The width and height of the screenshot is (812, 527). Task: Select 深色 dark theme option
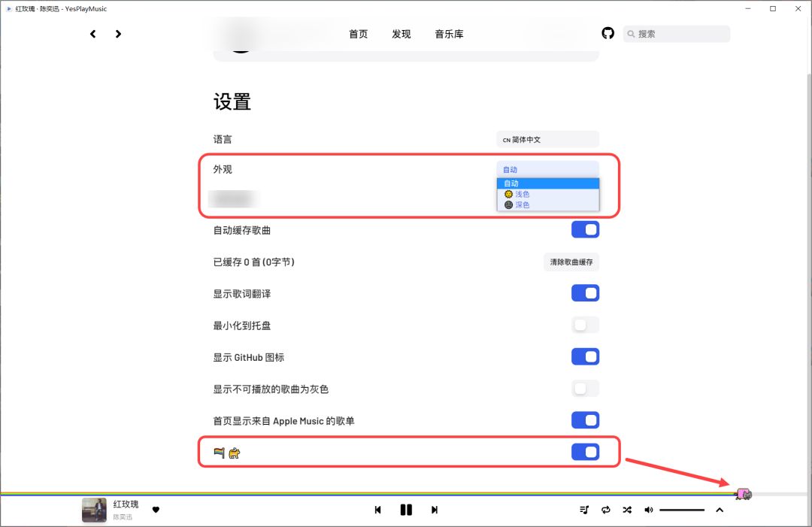[548, 205]
